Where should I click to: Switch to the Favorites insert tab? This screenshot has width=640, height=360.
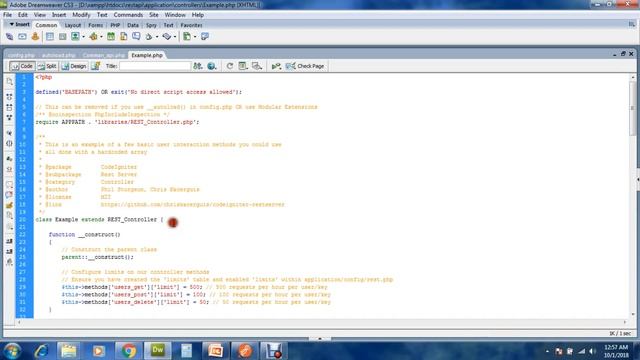[x=191, y=25]
